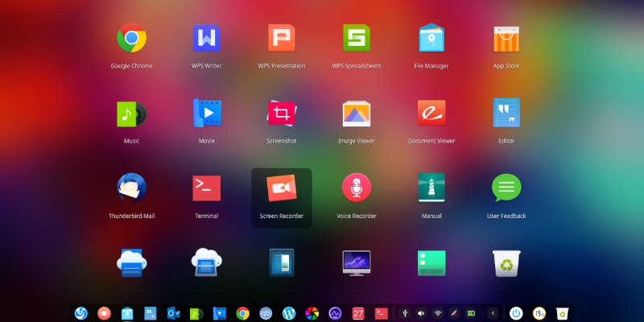Launch WPS Writer
The width and height of the screenshot is (644, 322).
207,38
